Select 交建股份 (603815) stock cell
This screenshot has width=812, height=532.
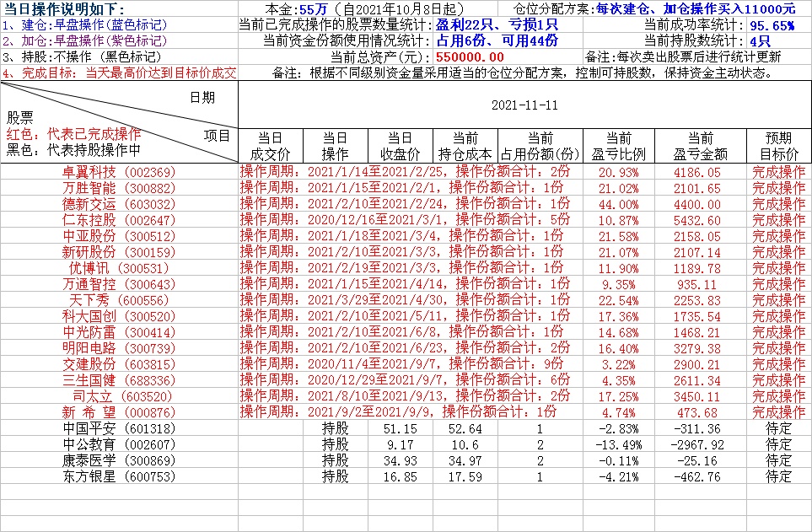[x=119, y=365]
